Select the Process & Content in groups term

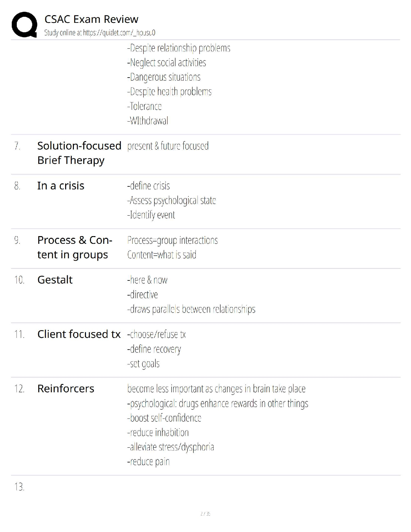[75, 247]
